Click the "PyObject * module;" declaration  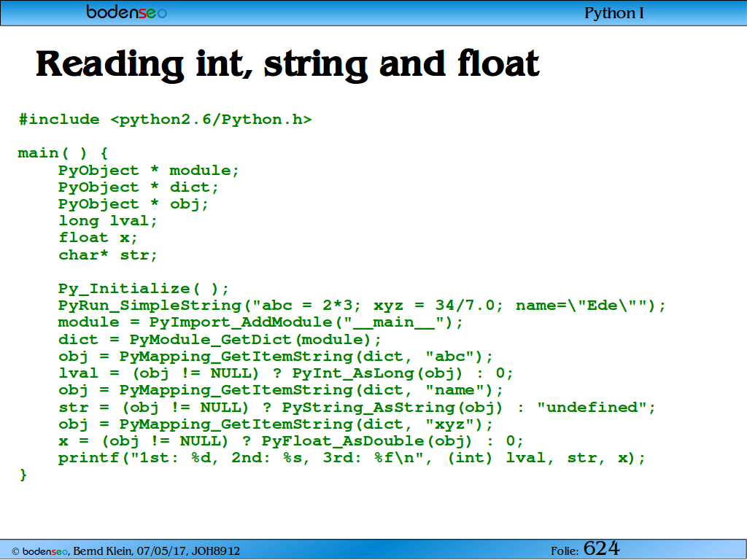click(148, 171)
